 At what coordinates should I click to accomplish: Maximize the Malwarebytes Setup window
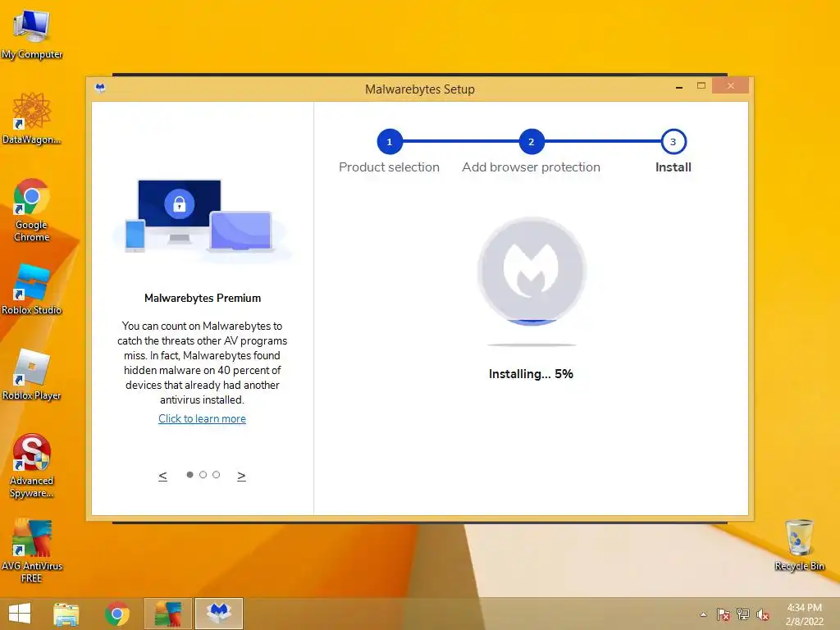tap(701, 85)
